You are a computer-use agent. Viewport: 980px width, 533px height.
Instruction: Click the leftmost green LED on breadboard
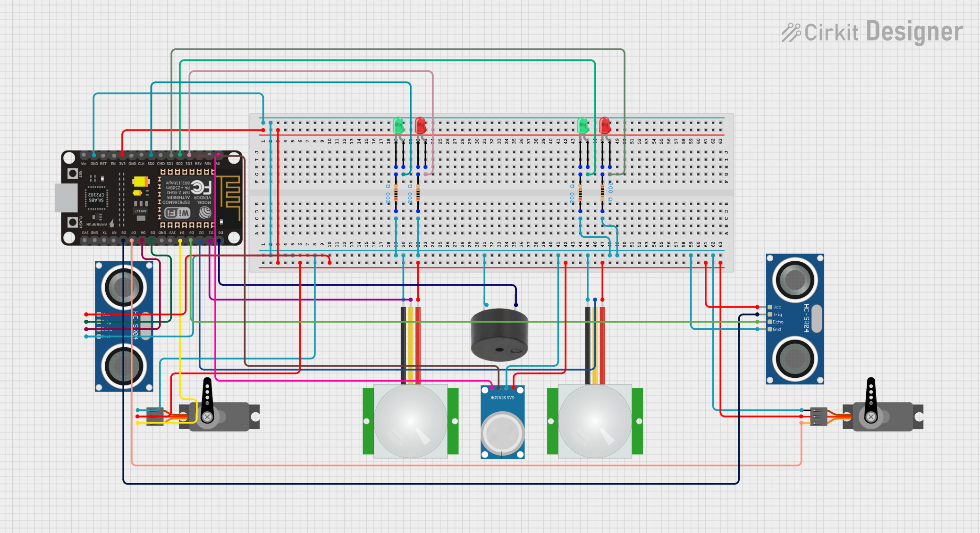[398, 125]
